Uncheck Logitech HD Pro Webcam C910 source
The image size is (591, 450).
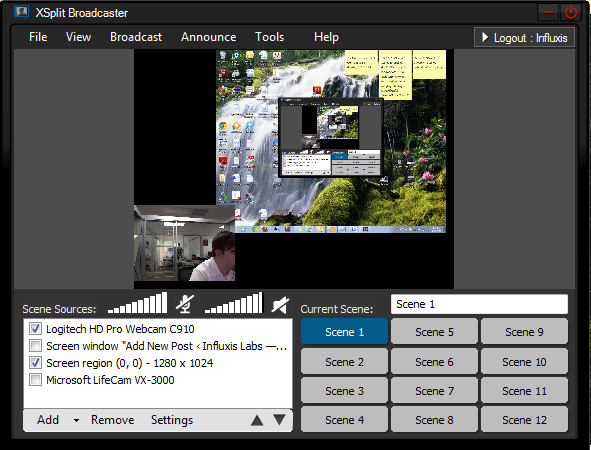pos(35,329)
